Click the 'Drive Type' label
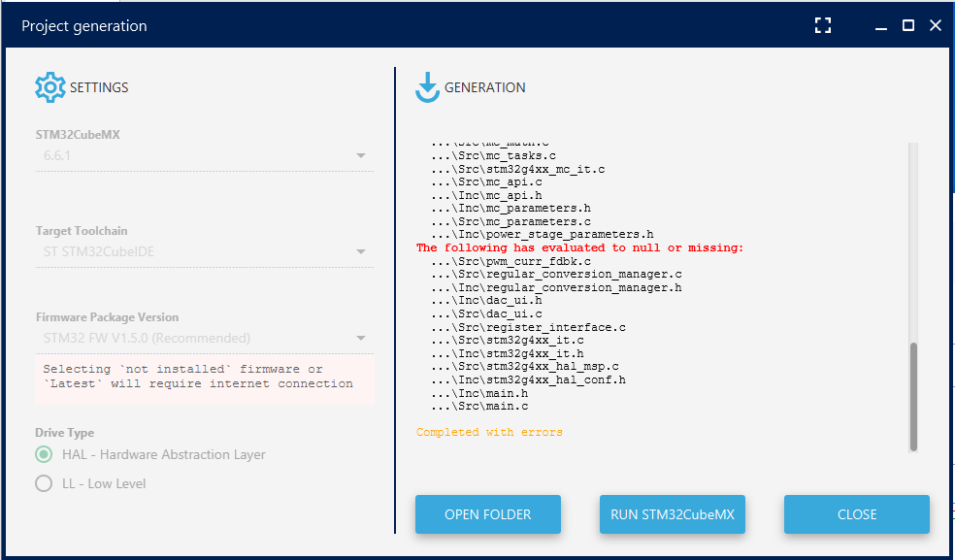Viewport: 955px width, 560px height. [65, 433]
